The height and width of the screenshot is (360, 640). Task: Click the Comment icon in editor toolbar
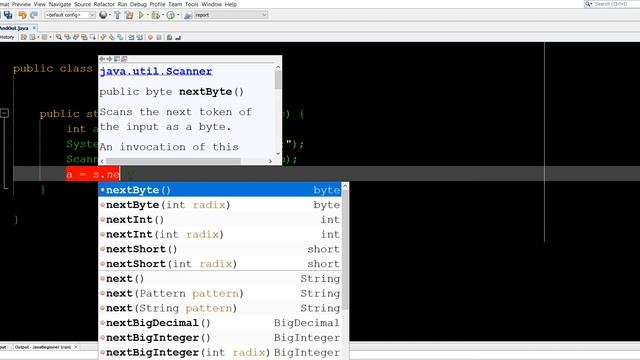click(169, 37)
